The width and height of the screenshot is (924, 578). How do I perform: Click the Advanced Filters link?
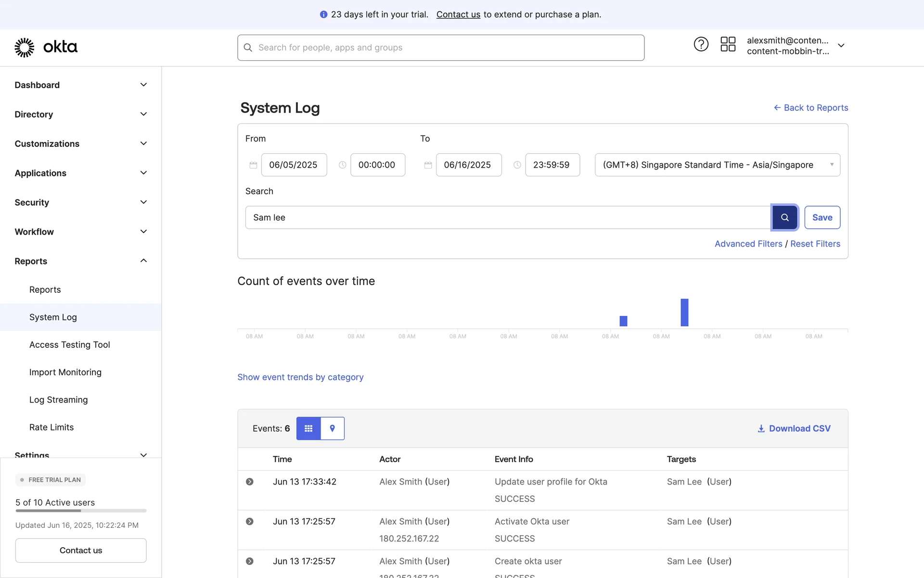click(748, 244)
